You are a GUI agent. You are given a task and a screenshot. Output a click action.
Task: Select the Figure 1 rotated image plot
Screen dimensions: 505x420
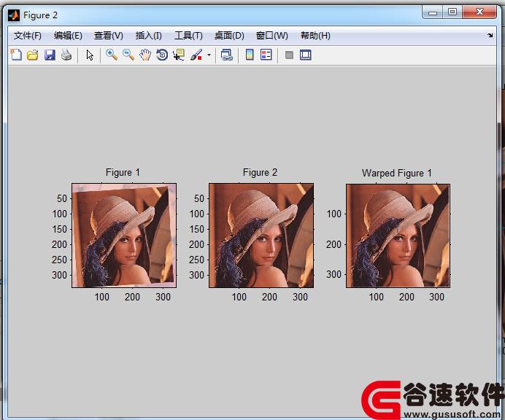[x=124, y=236]
